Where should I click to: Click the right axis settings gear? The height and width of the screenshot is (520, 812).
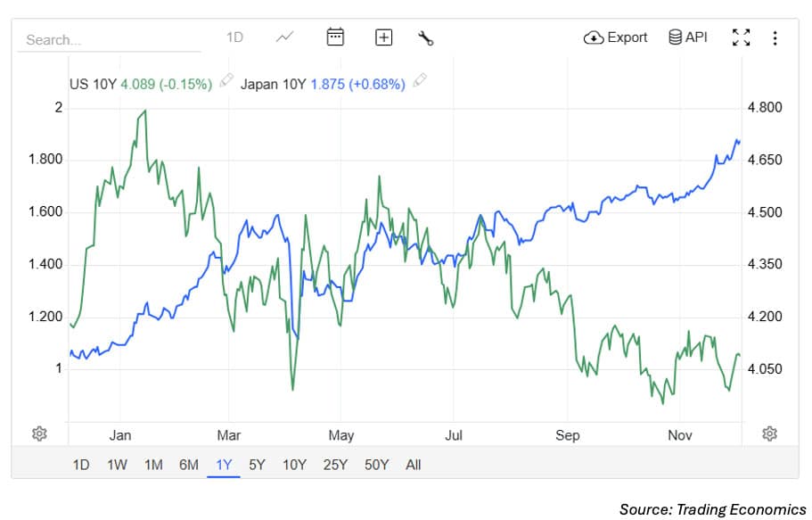click(770, 433)
